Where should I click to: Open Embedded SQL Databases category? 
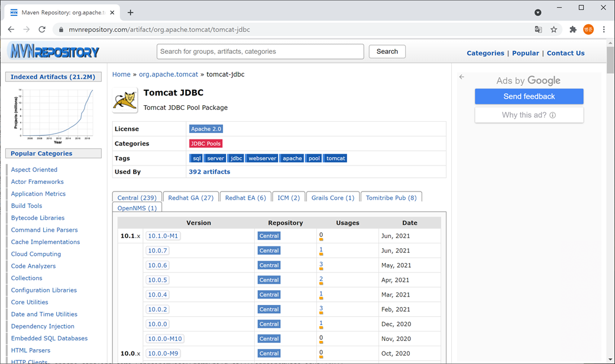(x=50, y=338)
